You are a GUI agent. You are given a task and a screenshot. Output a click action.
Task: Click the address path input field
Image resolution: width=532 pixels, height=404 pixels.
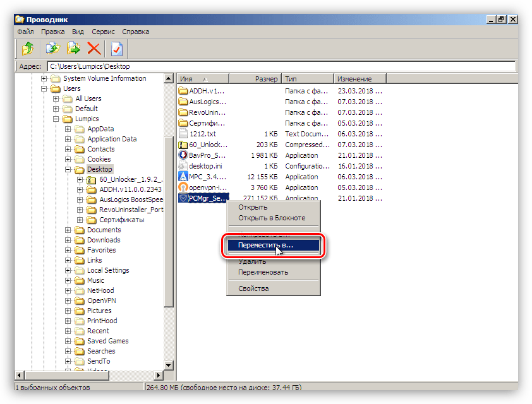[x=281, y=66]
